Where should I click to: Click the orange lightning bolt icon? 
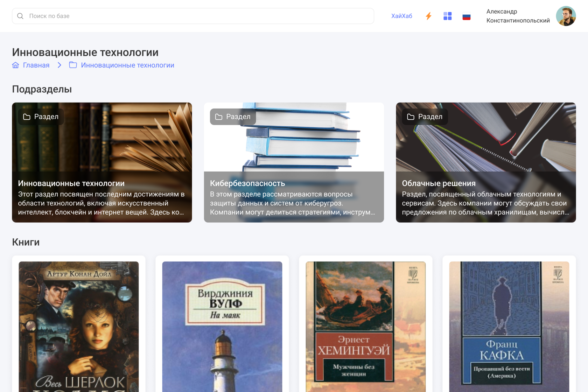click(x=428, y=16)
